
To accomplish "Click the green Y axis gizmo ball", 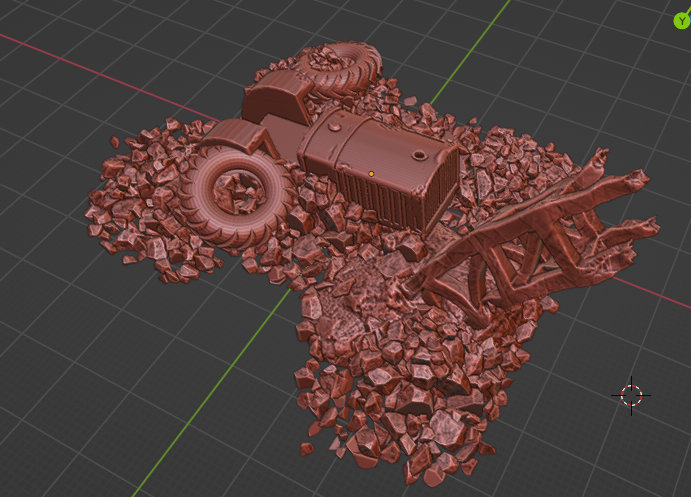I will pyautogui.click(x=682, y=20).
